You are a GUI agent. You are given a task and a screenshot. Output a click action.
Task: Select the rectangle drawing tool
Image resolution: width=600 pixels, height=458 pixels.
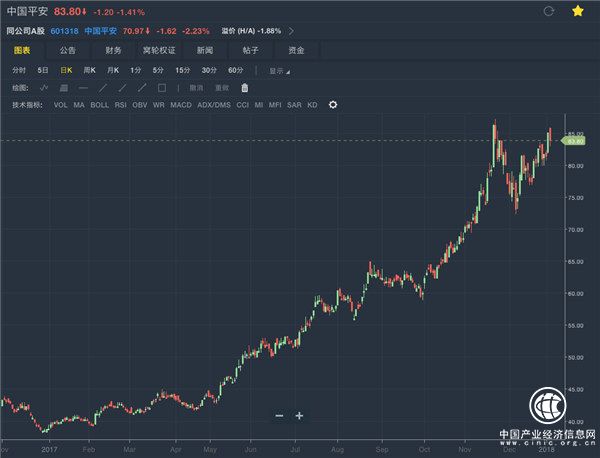pyautogui.click(x=162, y=88)
